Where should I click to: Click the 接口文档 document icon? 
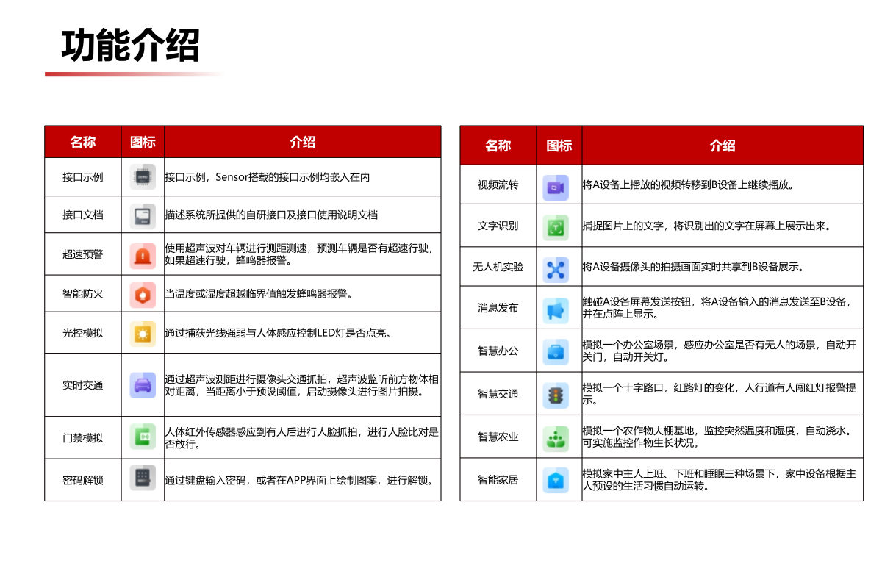click(x=143, y=214)
